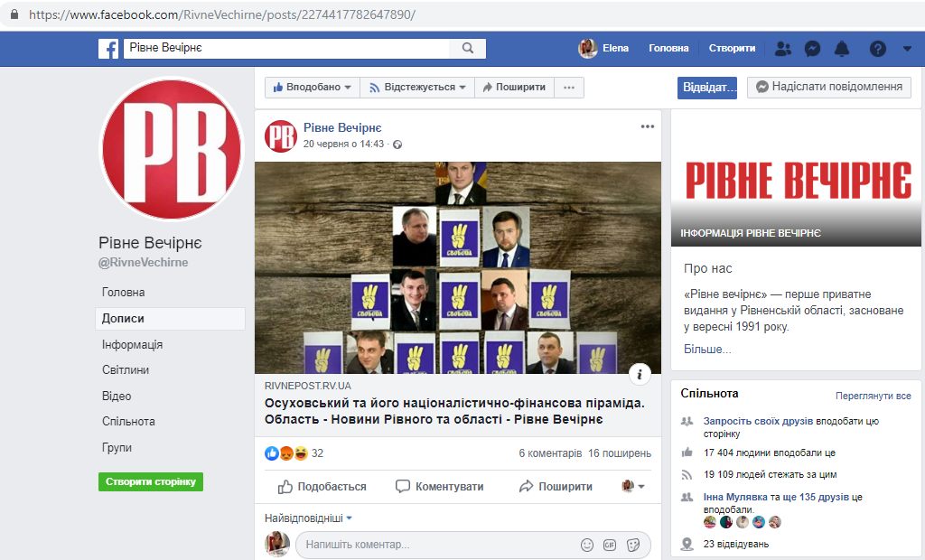Click 6 коментарів count

tap(550, 453)
